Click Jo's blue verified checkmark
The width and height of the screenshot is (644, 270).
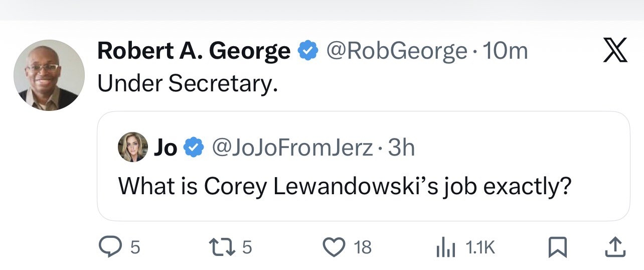pyautogui.click(x=195, y=148)
